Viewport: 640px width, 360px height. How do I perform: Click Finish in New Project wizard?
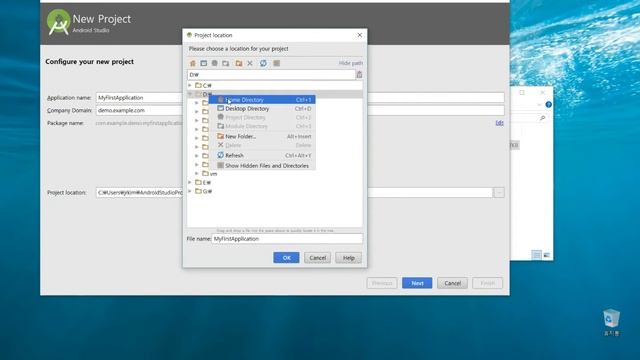coord(487,283)
